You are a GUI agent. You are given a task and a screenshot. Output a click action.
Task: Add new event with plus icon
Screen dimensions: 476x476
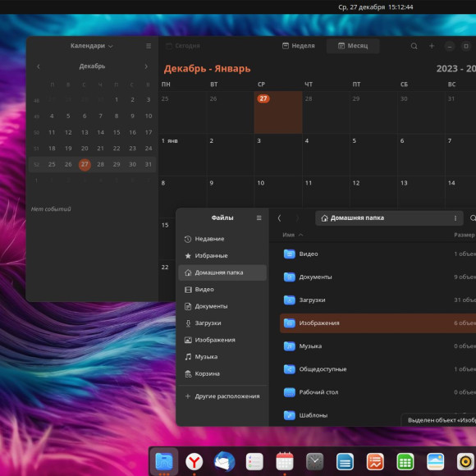432,46
